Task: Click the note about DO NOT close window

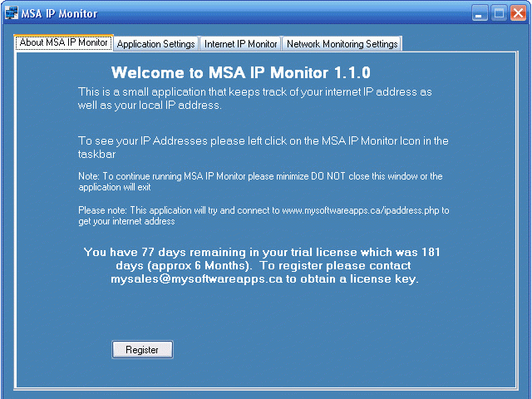Action: click(x=260, y=181)
